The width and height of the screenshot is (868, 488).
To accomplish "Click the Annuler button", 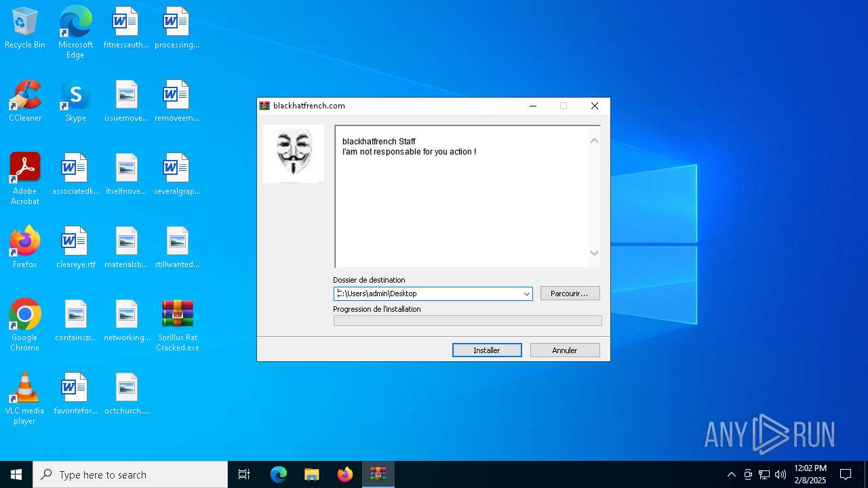I will 565,350.
